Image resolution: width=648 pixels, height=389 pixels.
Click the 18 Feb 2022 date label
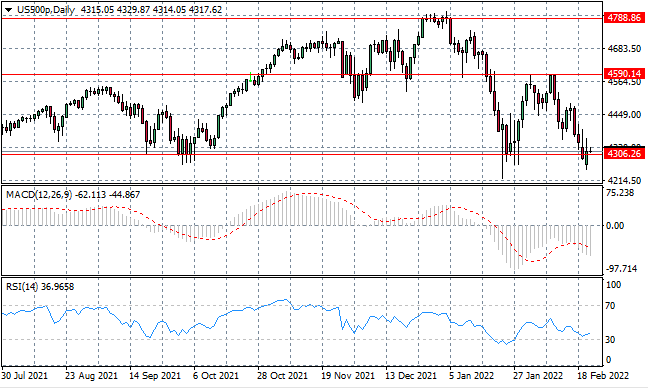click(603, 376)
